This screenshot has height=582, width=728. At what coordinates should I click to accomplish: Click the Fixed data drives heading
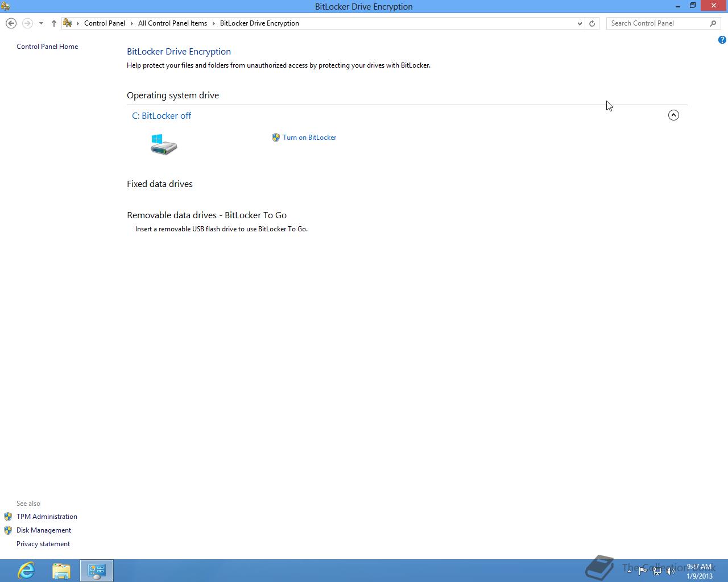coord(160,184)
